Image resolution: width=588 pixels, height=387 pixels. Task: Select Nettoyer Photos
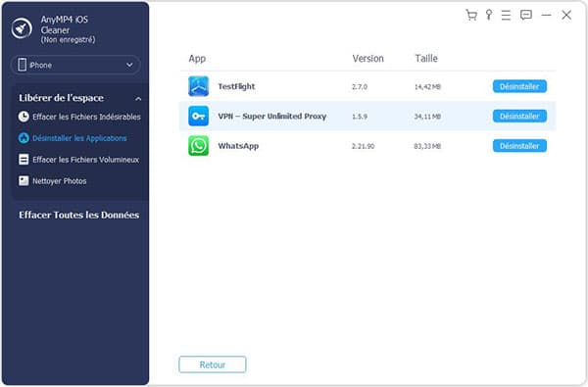pyautogui.click(x=59, y=180)
